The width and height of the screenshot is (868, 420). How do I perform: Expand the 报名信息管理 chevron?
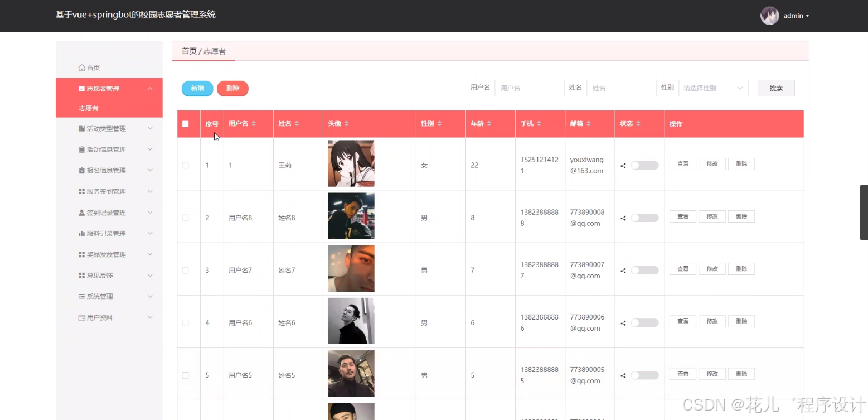pos(150,171)
